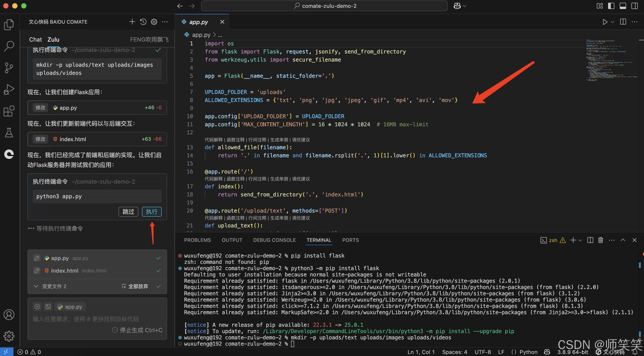Screen dimensions: 644x356
Task: Open the Testing flask icon
Action: pos(9,133)
